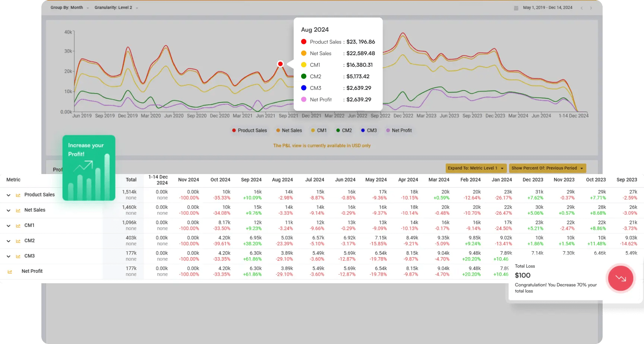
Task: Click Expand To: Metric Level 1 button
Action: pyautogui.click(x=476, y=168)
